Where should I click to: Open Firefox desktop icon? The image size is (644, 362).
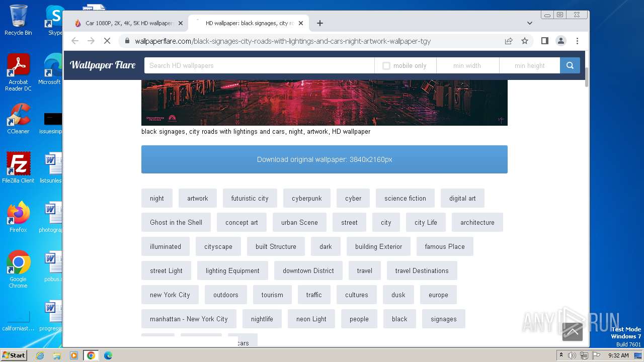point(18,217)
